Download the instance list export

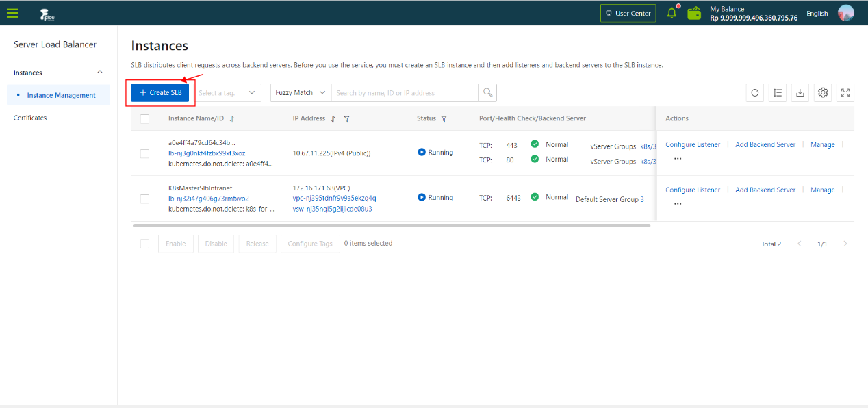tap(800, 92)
